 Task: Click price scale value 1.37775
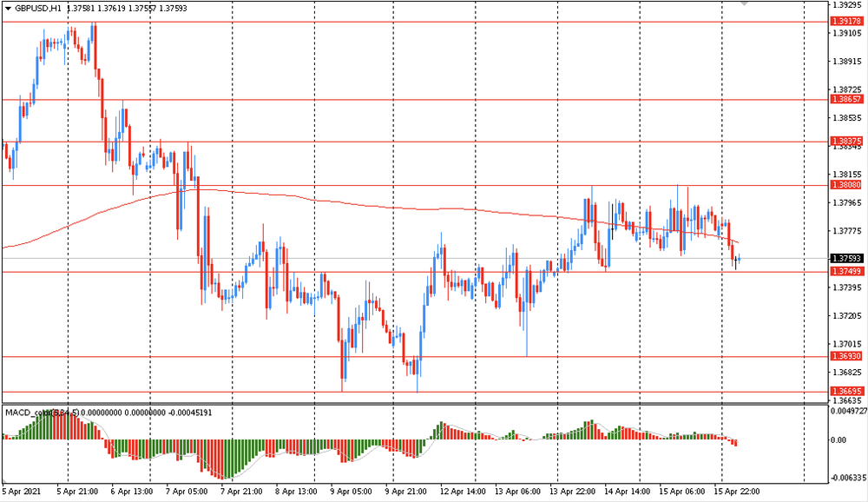tap(847, 231)
